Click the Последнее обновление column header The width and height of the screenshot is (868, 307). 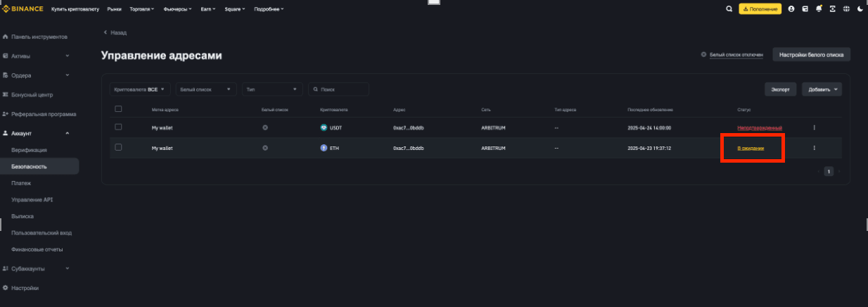click(x=651, y=110)
